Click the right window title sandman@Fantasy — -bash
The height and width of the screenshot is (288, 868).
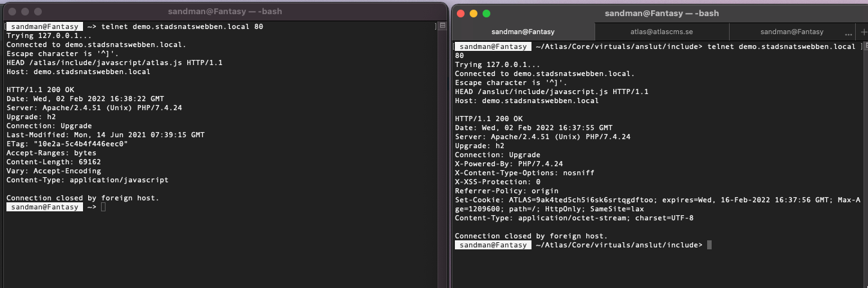click(x=661, y=13)
